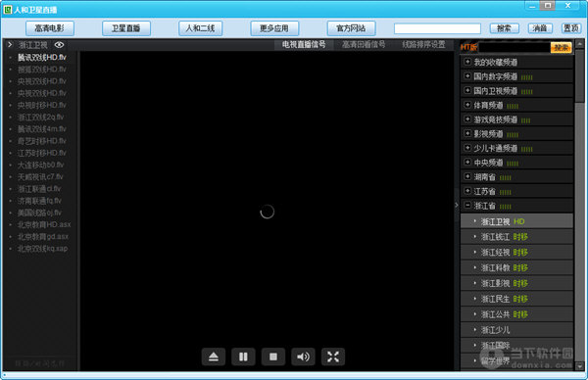588x380 pixels.
Task: Select channel 浙江钱江 时移
Action: click(x=516, y=237)
